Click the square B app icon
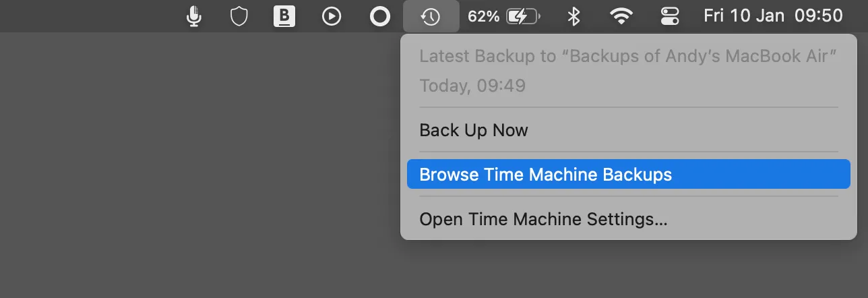Viewport: 868px width, 298px height. pos(284,16)
